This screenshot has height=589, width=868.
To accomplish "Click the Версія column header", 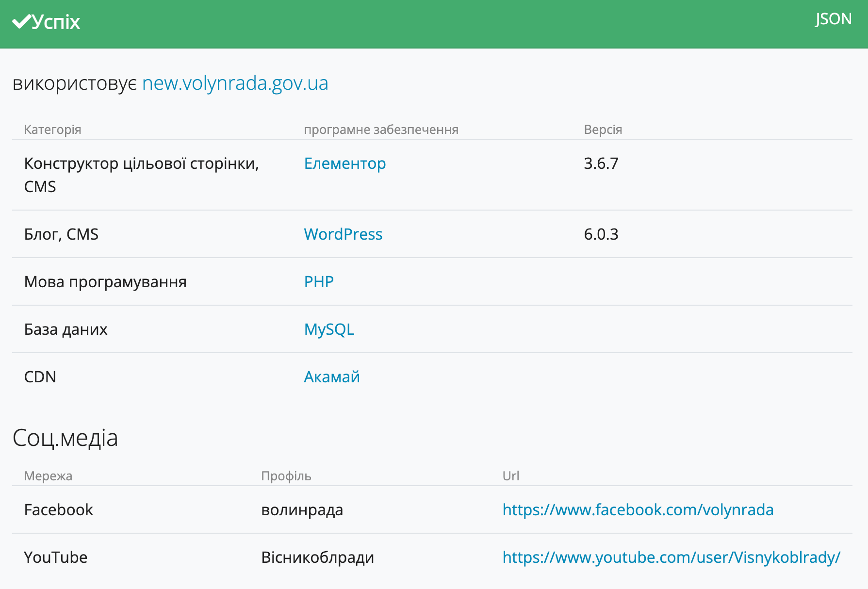I will coord(603,130).
